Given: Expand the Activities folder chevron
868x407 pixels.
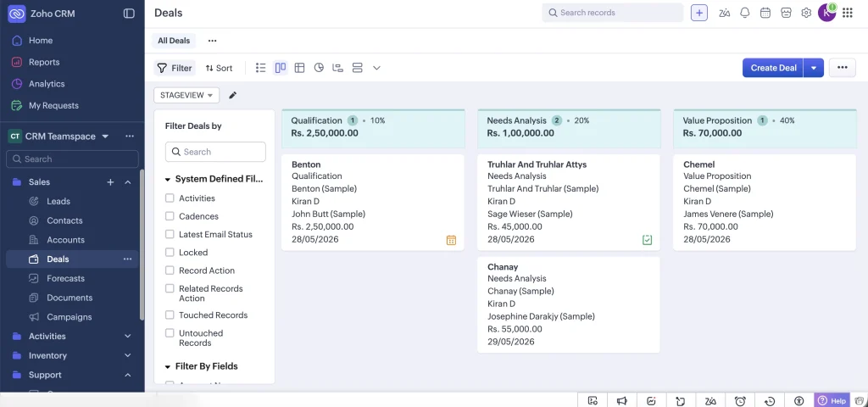Looking at the screenshot, I should coord(127,336).
